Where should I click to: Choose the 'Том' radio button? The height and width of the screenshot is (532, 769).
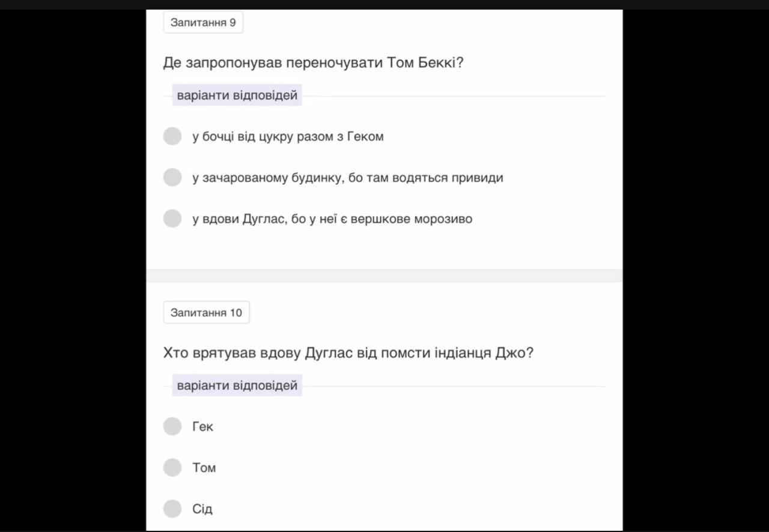(x=172, y=467)
